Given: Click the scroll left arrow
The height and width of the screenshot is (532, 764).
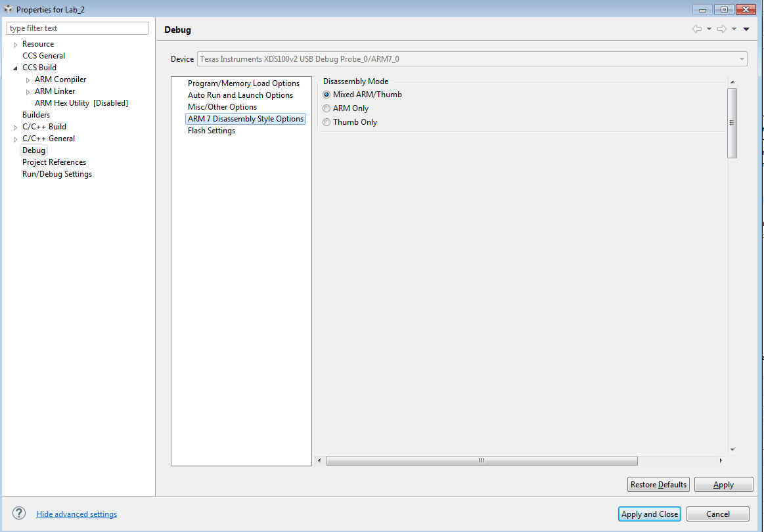Looking at the screenshot, I should click(319, 460).
